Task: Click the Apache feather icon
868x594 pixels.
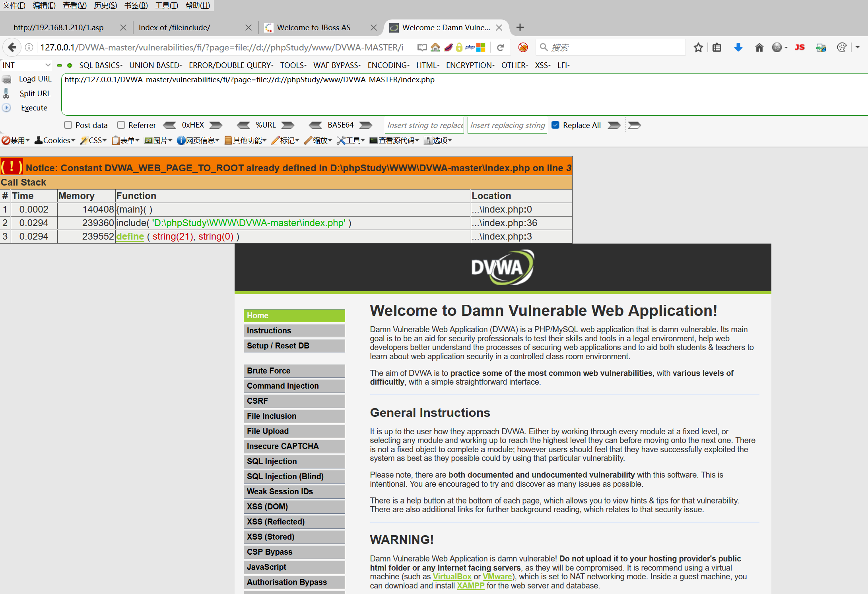Action: 448,47
